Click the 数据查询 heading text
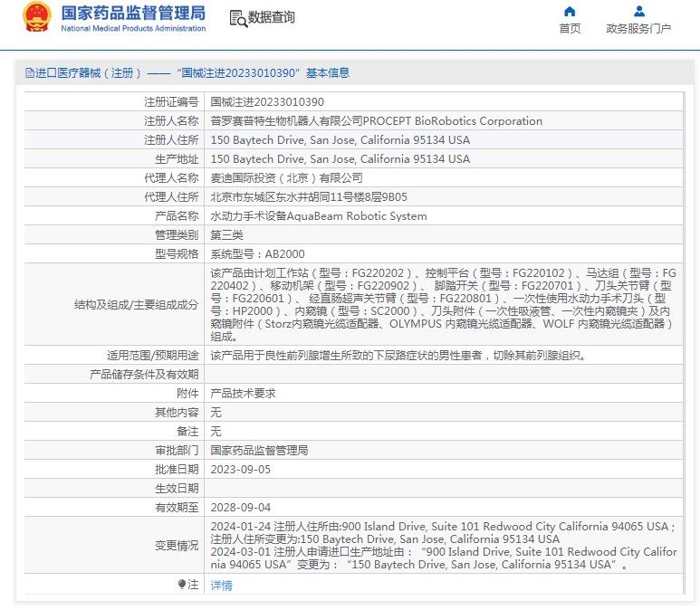 pyautogui.click(x=271, y=17)
